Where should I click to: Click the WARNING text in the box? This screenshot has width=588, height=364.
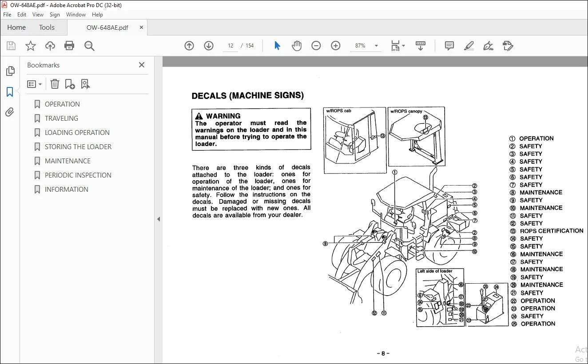pyautogui.click(x=223, y=116)
